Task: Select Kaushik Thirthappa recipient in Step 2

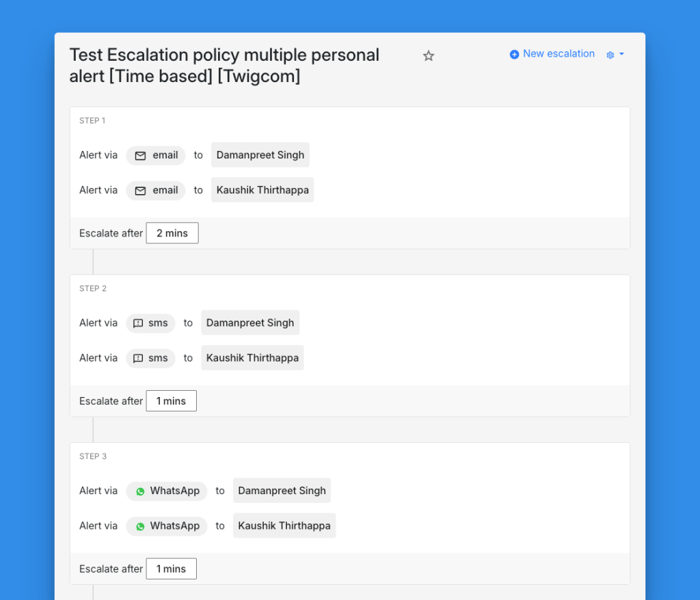Action: pos(252,357)
